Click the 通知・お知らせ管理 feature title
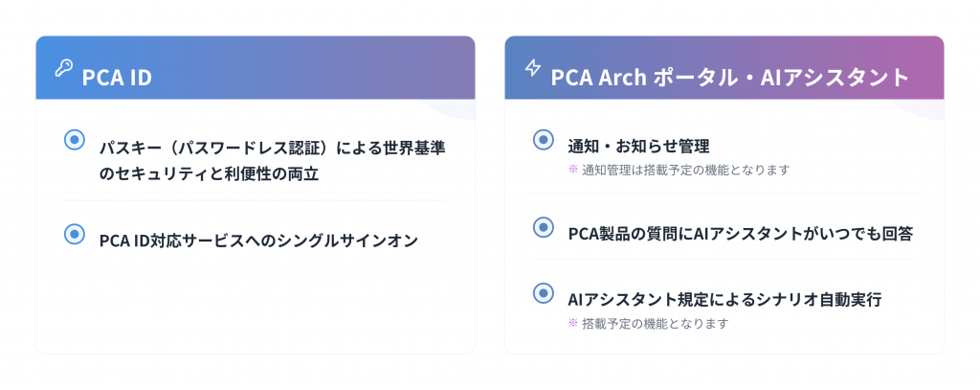This screenshot has width=980, height=390. [x=638, y=147]
